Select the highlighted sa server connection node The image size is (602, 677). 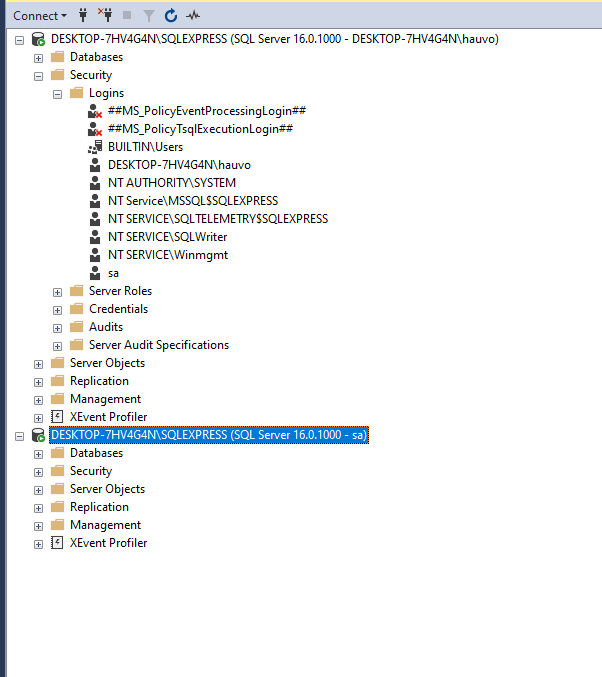point(209,435)
